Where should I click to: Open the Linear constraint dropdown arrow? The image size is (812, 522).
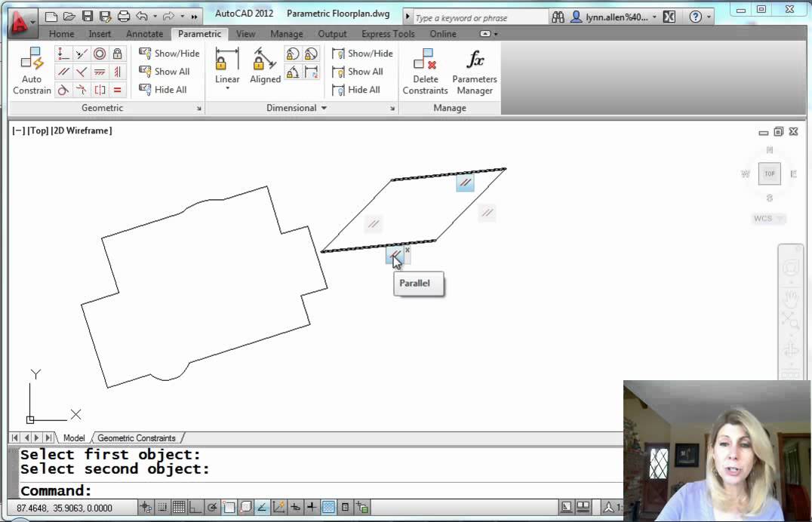coord(227,88)
